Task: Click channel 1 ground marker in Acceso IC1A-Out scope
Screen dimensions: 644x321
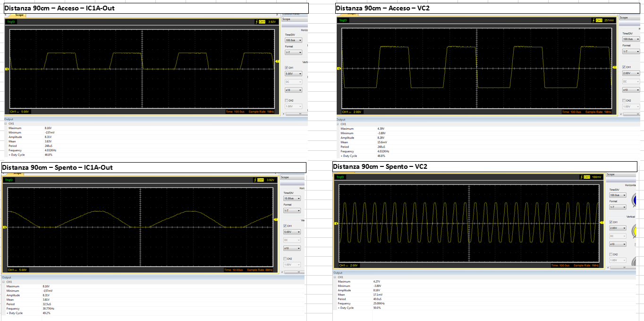Action: [7, 69]
